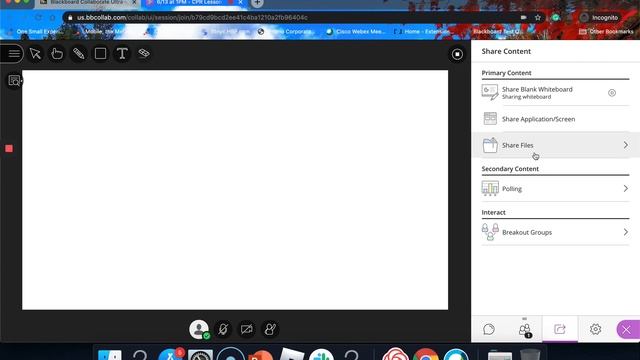Open the Other Bookmarks folder

coord(606,31)
